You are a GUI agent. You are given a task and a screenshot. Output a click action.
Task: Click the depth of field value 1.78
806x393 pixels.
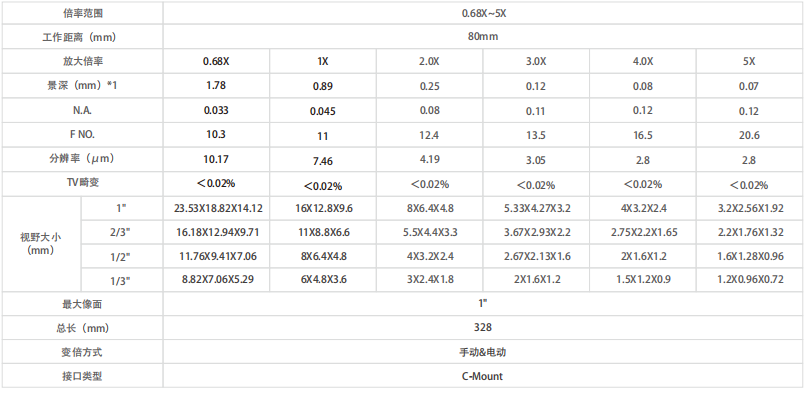216,85
